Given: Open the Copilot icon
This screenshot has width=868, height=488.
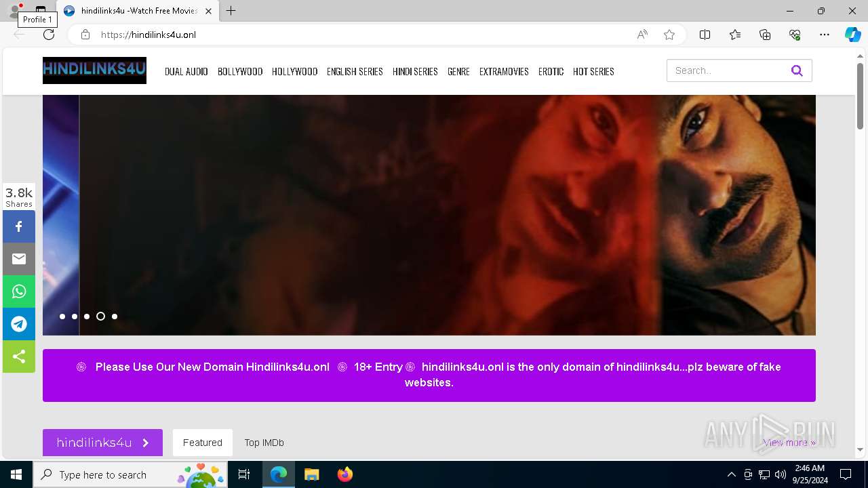Looking at the screenshot, I should 852,35.
